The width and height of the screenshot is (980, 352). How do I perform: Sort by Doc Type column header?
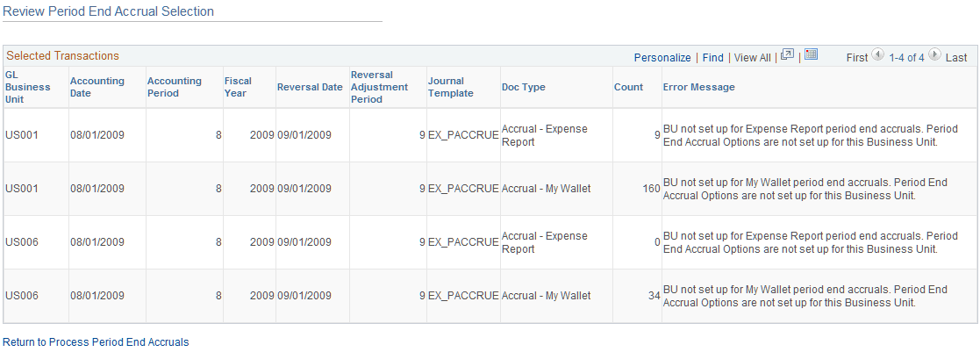[524, 87]
